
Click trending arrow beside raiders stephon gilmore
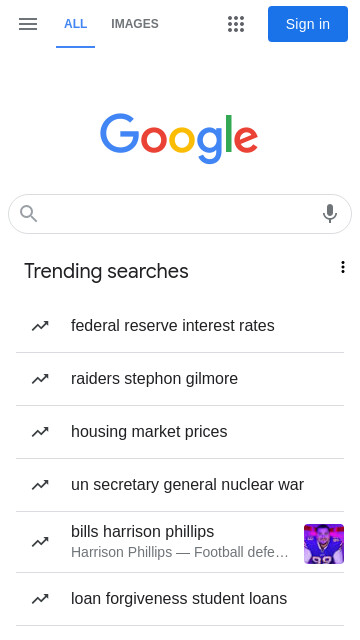pyautogui.click(x=40, y=379)
